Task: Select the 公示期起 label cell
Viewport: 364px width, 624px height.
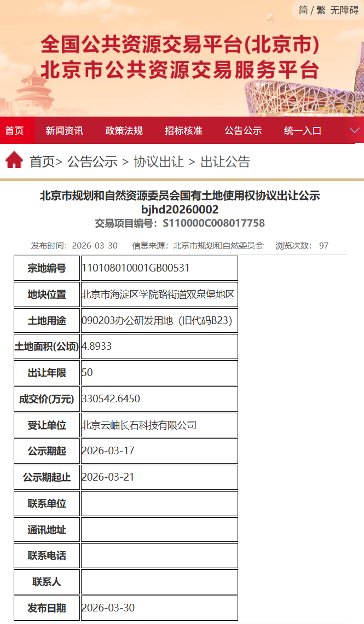Action: (47, 451)
